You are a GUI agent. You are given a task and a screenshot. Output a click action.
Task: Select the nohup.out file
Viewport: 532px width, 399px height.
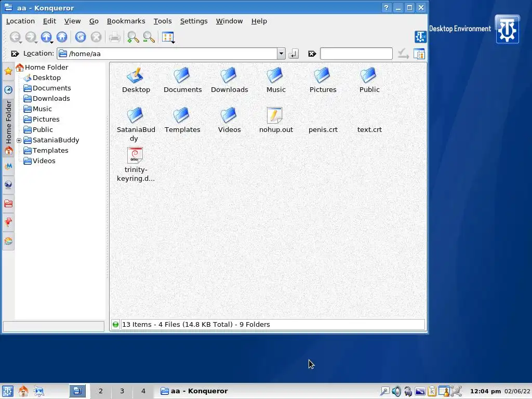point(276,121)
